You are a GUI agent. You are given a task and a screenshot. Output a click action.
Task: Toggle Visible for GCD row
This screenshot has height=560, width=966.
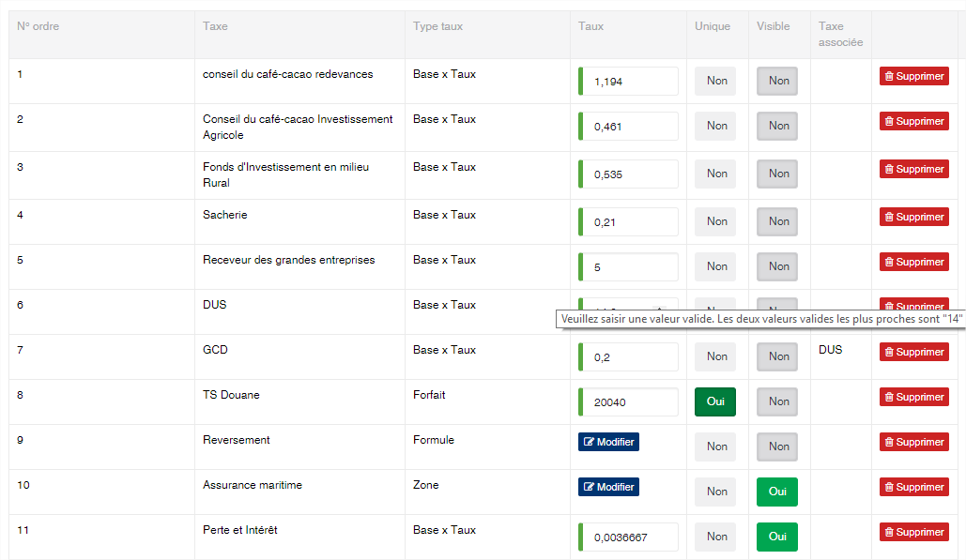click(x=777, y=356)
